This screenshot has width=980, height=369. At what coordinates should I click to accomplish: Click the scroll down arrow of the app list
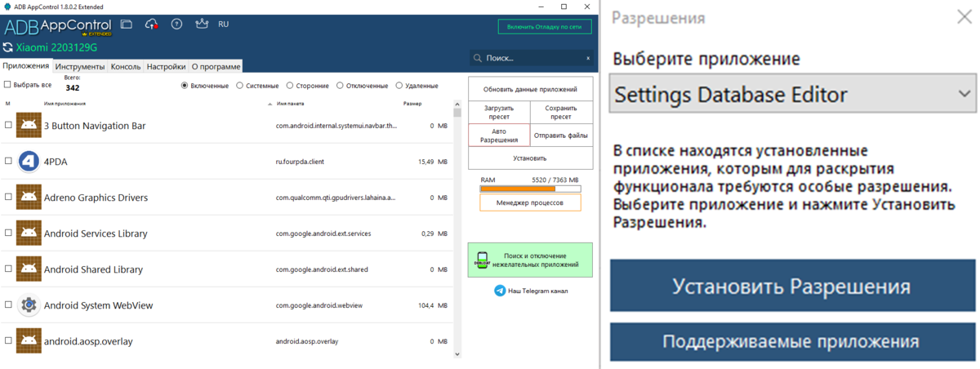click(x=457, y=354)
